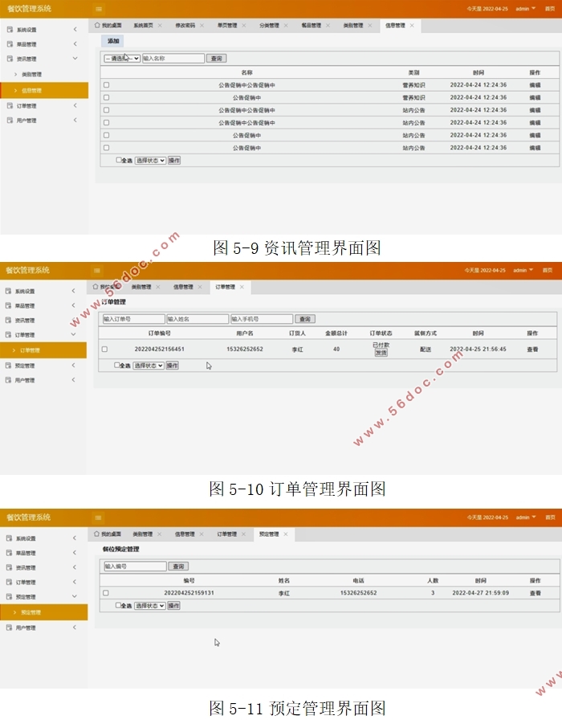Open 选择状态 dropdown in the order management panel

pos(148,366)
